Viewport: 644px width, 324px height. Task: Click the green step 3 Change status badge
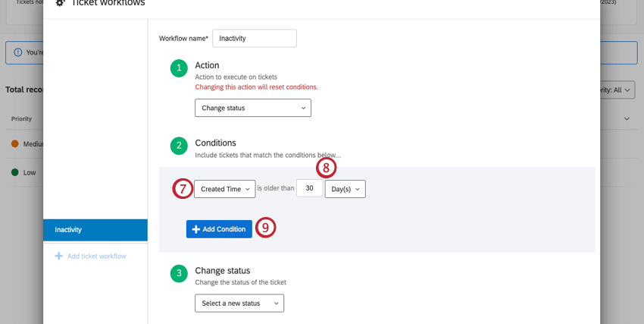179,273
